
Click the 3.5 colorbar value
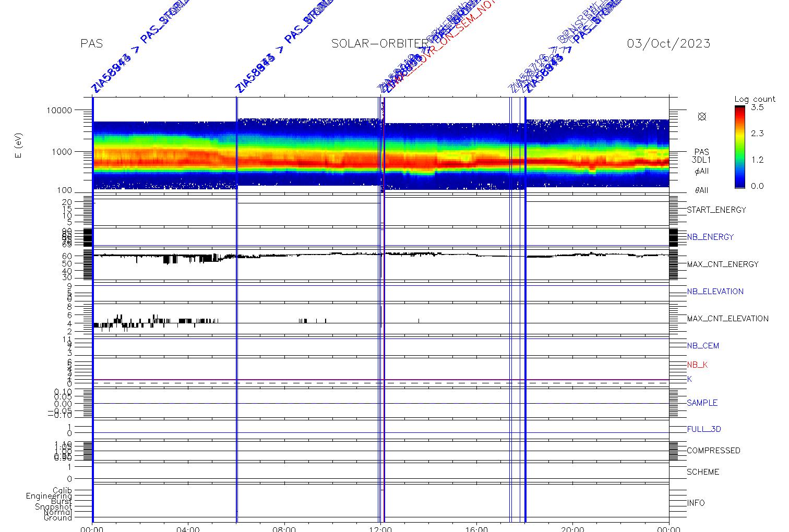tap(757, 107)
